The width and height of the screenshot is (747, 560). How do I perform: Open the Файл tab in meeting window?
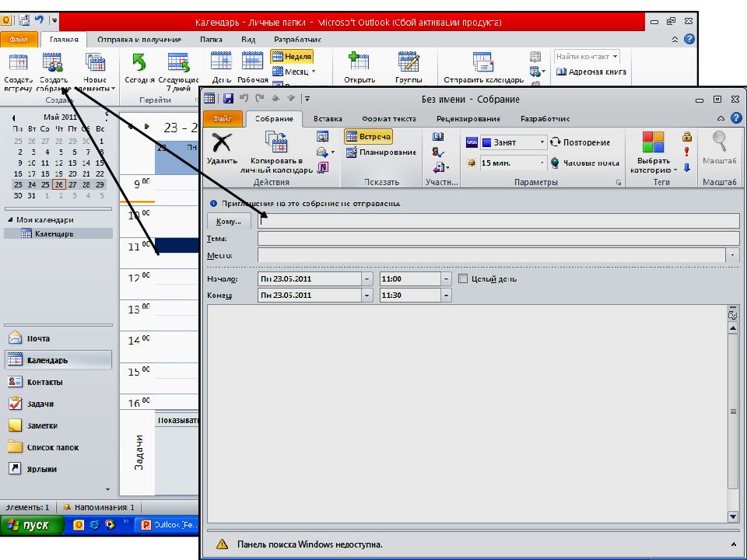coord(223,118)
